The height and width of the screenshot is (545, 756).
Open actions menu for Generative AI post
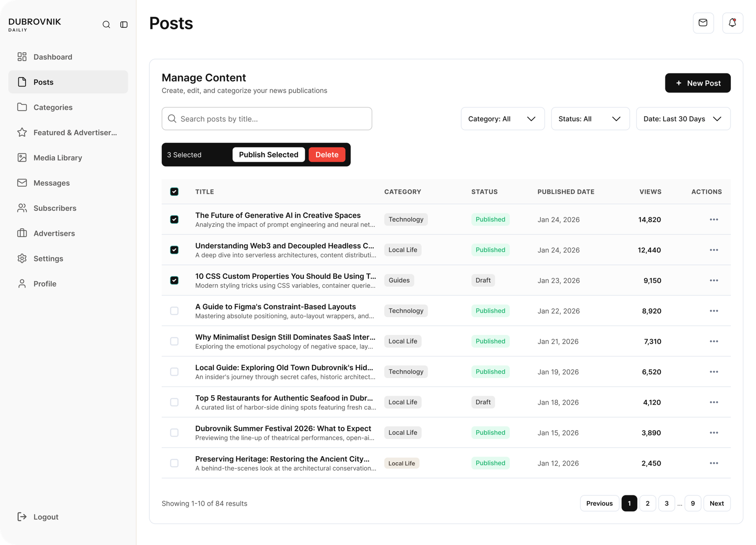pyautogui.click(x=713, y=219)
